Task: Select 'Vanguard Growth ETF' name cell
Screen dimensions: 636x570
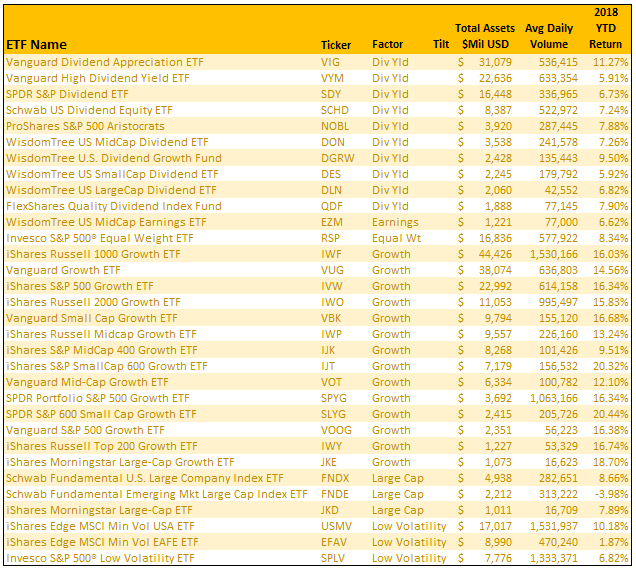Action: (63, 270)
